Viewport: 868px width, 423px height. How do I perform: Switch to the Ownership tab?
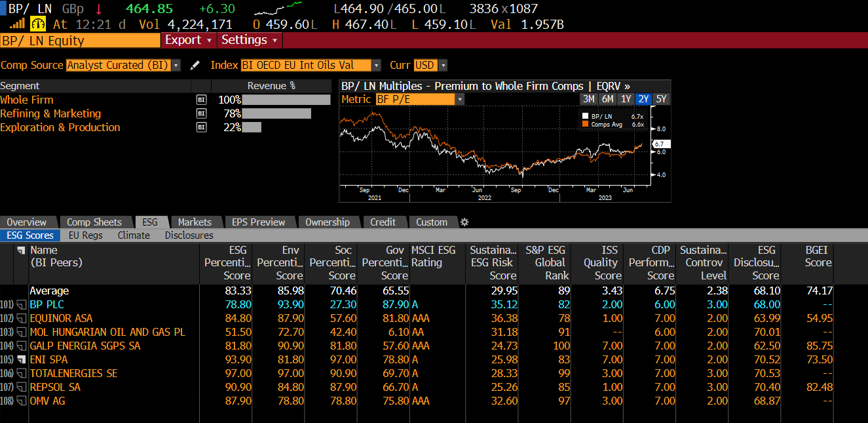coord(327,222)
